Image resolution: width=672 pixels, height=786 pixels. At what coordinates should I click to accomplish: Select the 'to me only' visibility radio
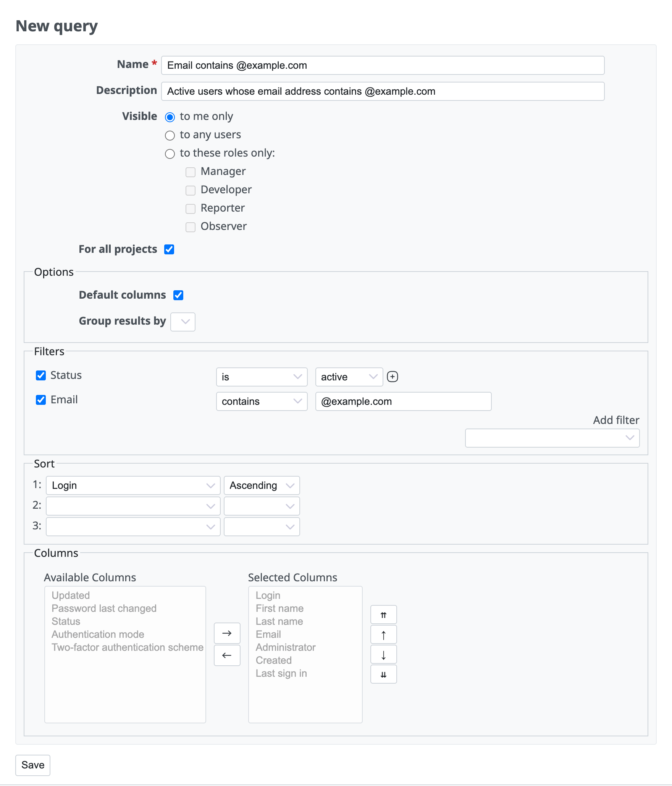[x=170, y=117]
